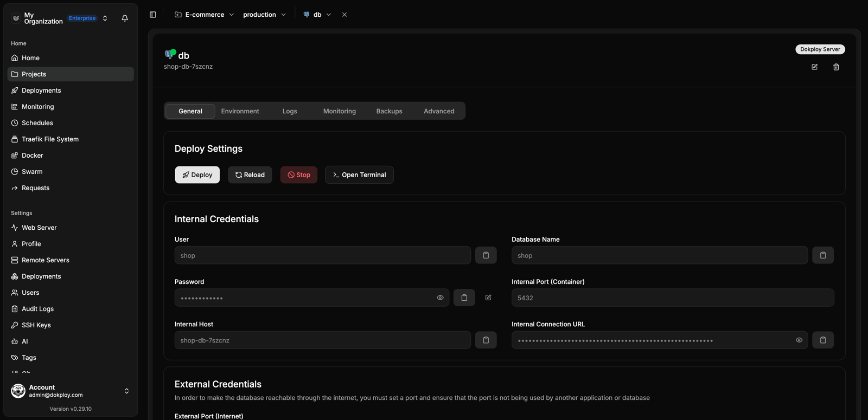868x420 pixels.
Task: Expand the organization switcher
Action: point(105,18)
